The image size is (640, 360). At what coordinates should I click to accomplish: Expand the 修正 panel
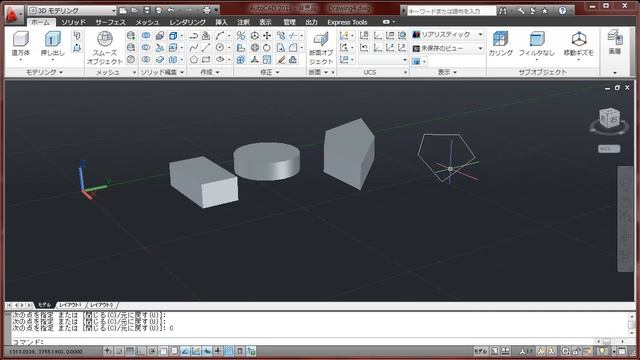coord(270,72)
